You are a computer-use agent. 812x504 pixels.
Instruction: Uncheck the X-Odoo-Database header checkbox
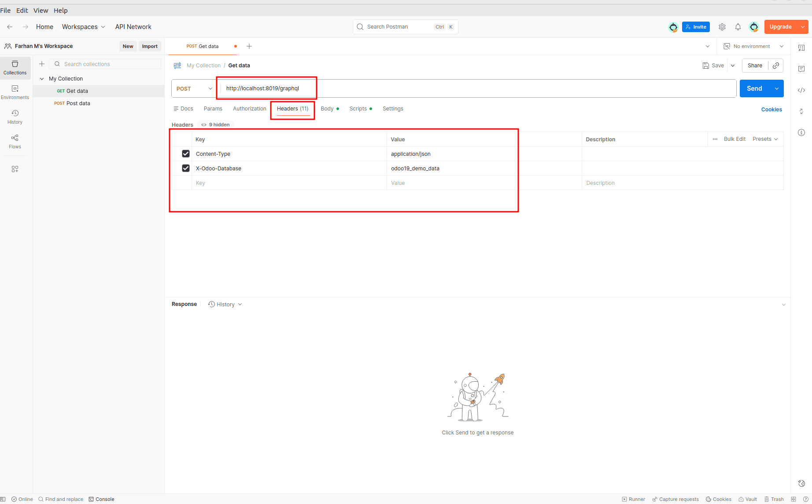186,168
